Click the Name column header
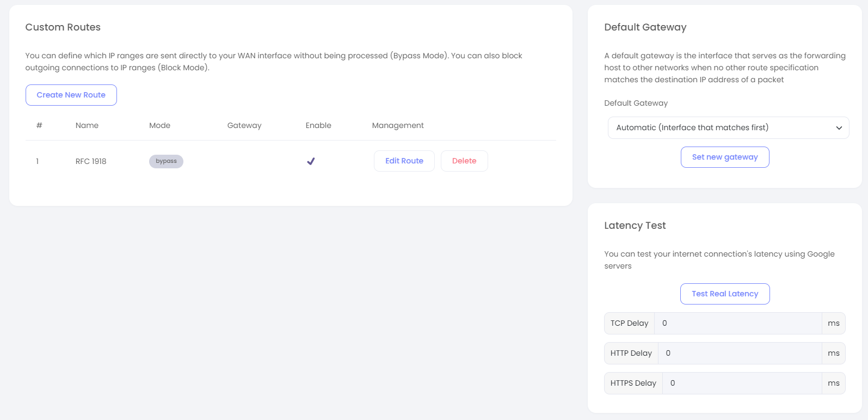The height and width of the screenshot is (420, 868). [87, 125]
